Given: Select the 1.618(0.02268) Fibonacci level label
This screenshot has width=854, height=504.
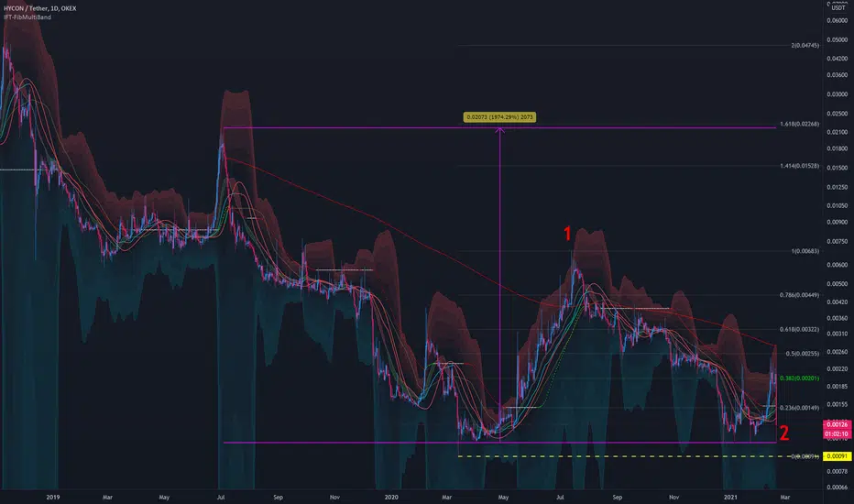Looking at the screenshot, I should pyautogui.click(x=799, y=124).
